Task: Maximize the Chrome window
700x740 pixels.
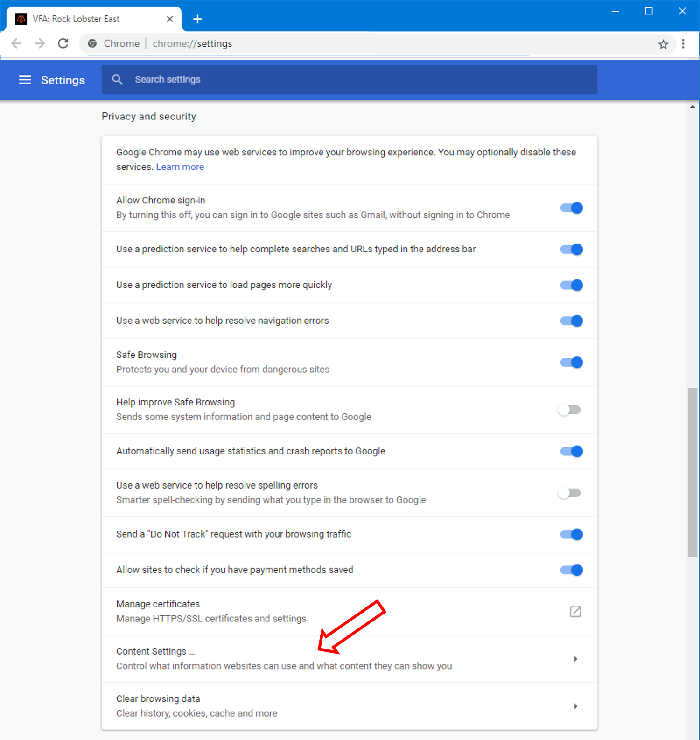Action: [x=649, y=11]
